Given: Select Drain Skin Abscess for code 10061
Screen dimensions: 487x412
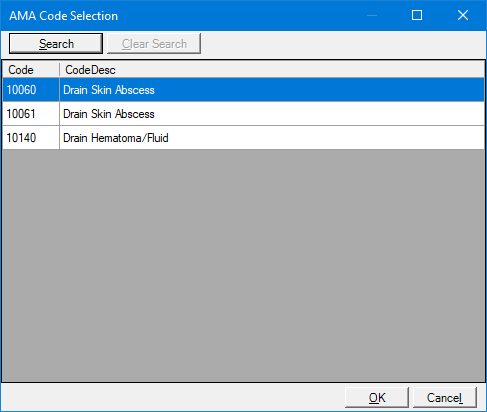Looking at the screenshot, I should [109, 114].
